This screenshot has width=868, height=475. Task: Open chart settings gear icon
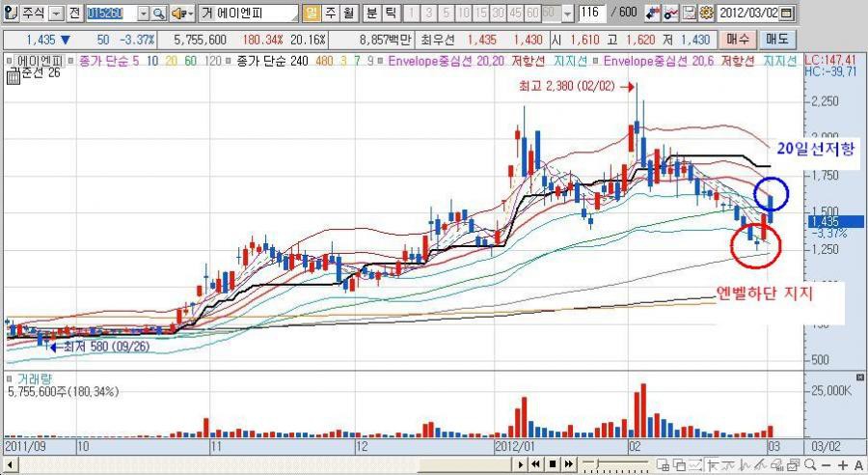[706, 14]
